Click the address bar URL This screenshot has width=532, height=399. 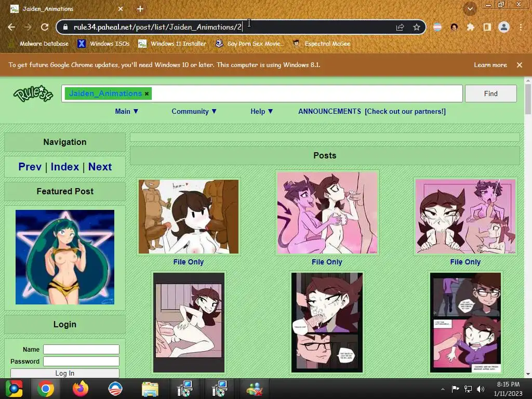(157, 27)
